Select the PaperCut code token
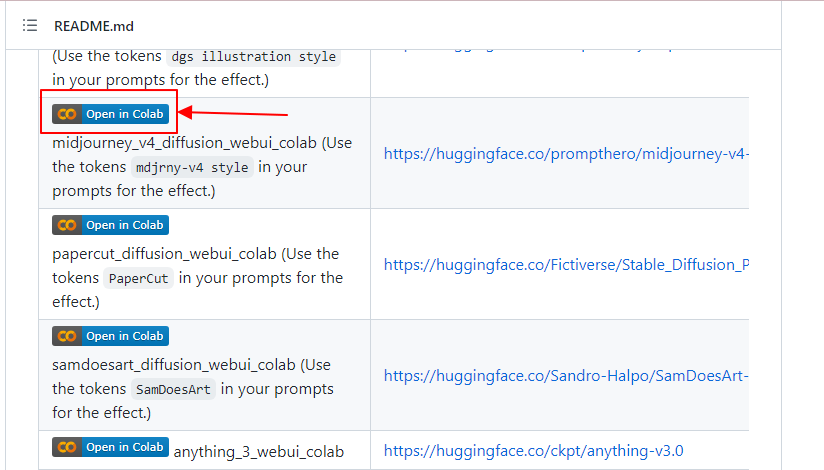824x470 pixels. tap(138, 279)
